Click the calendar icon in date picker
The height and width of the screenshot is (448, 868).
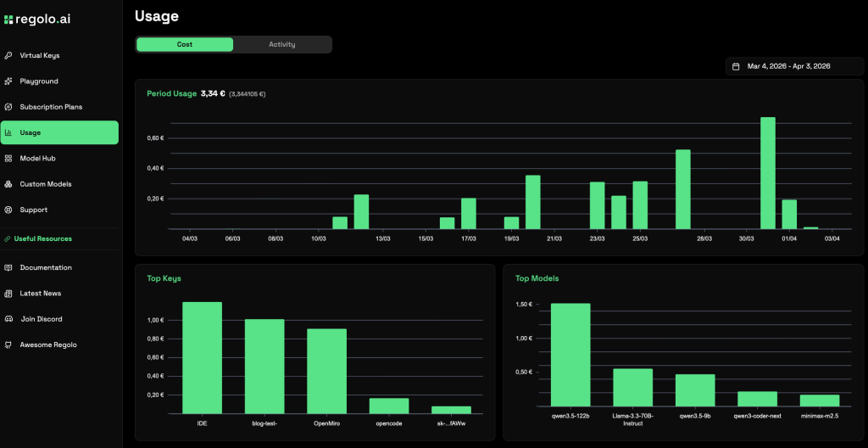(737, 66)
